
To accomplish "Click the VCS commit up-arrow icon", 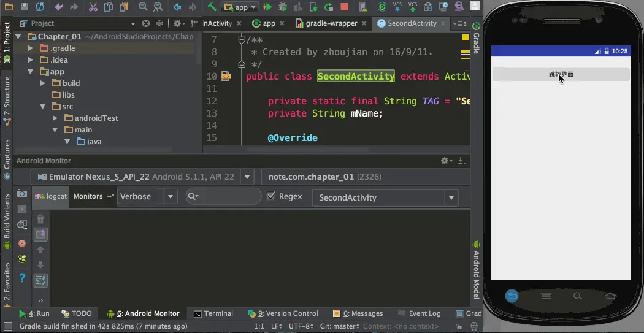I will [413, 7].
